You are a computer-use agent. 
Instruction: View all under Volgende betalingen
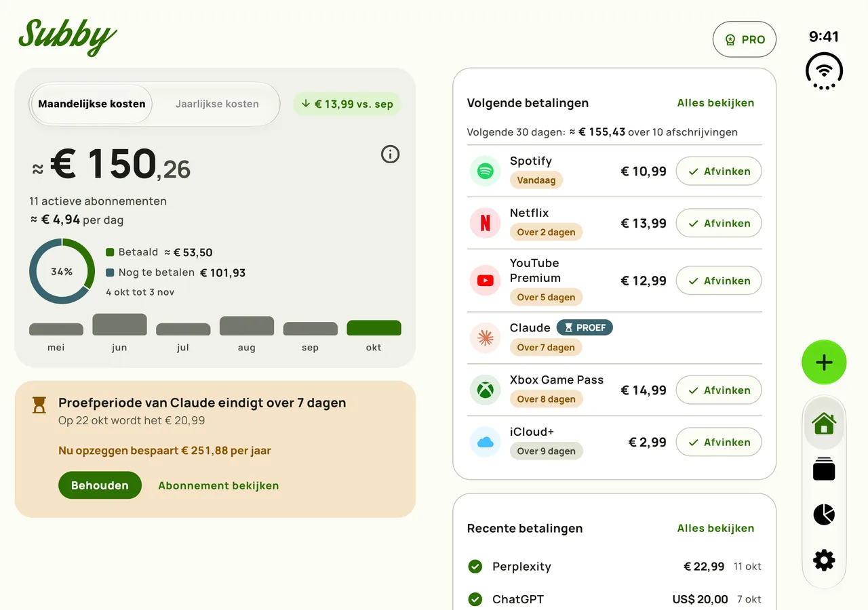715,103
